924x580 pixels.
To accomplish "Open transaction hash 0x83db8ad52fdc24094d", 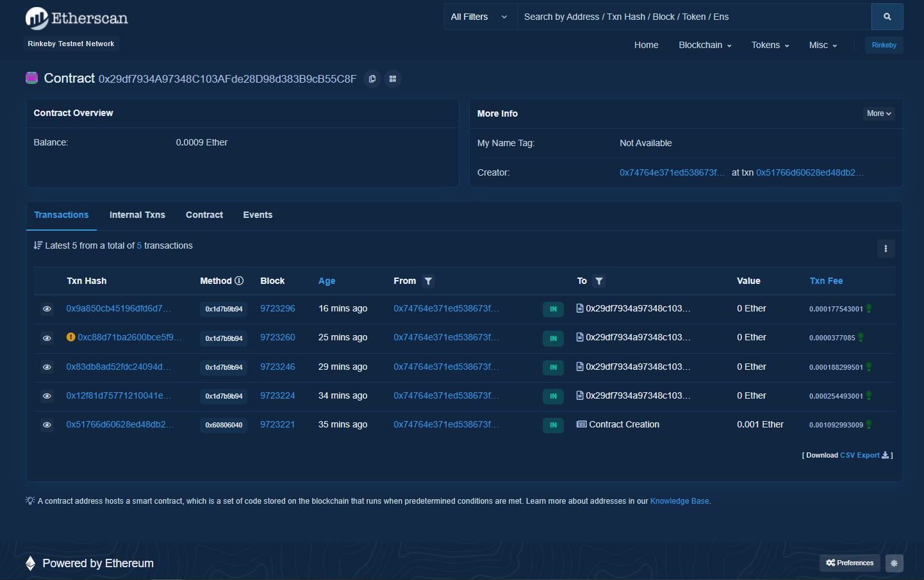I will (119, 367).
